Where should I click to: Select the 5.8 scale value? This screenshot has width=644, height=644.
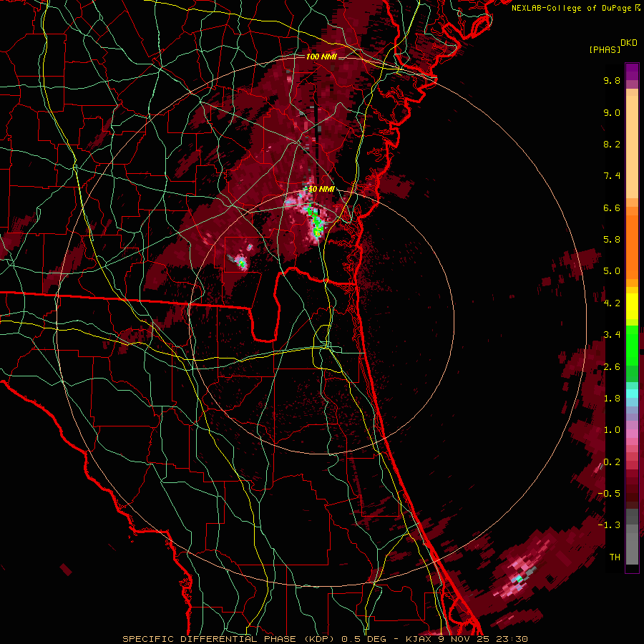coord(612,240)
